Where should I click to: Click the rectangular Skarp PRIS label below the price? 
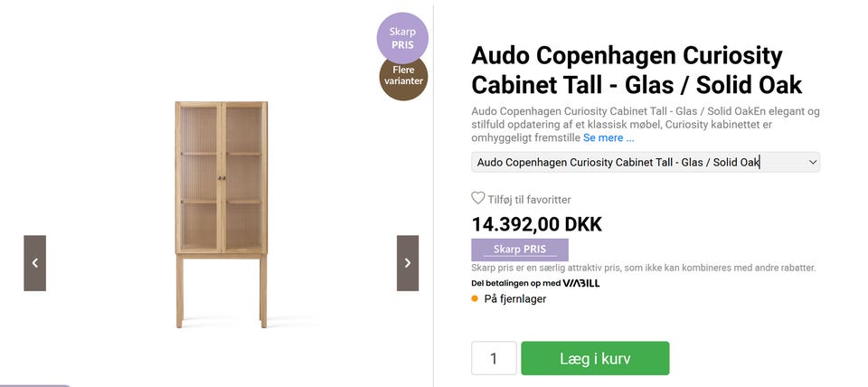(520, 250)
